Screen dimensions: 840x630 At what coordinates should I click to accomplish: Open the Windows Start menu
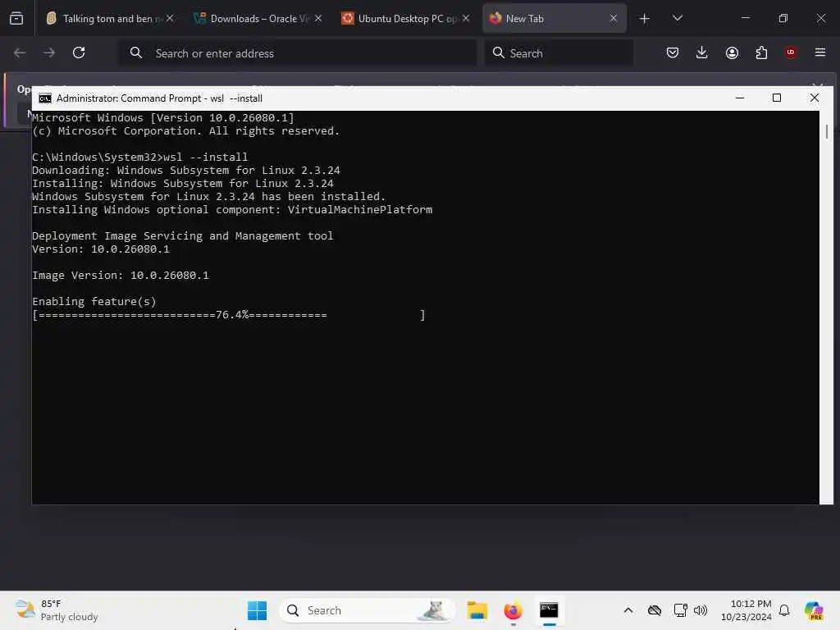coord(257,610)
